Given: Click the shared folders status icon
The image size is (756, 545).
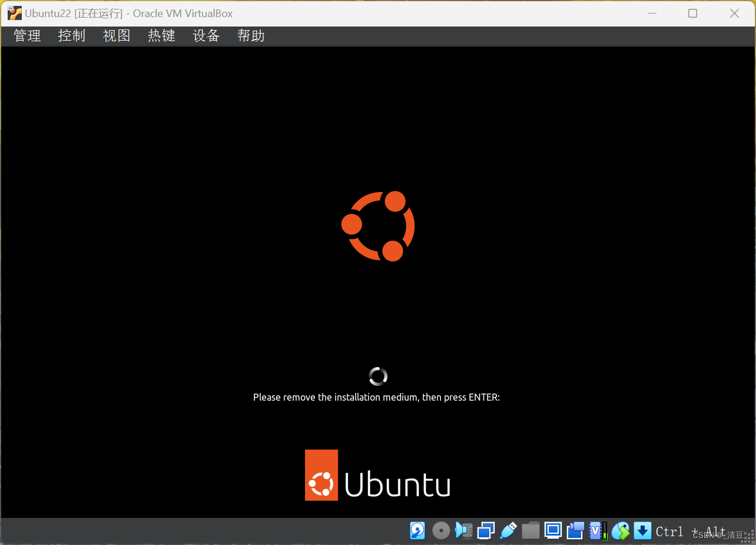Looking at the screenshot, I should [x=530, y=531].
